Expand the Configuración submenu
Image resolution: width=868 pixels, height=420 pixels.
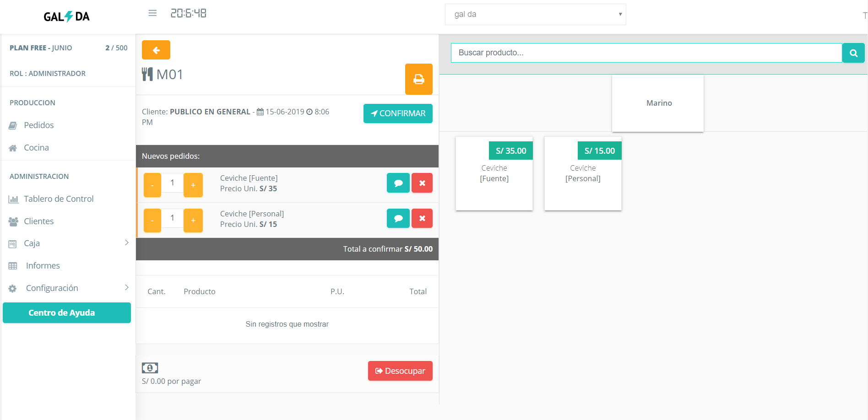pos(68,288)
